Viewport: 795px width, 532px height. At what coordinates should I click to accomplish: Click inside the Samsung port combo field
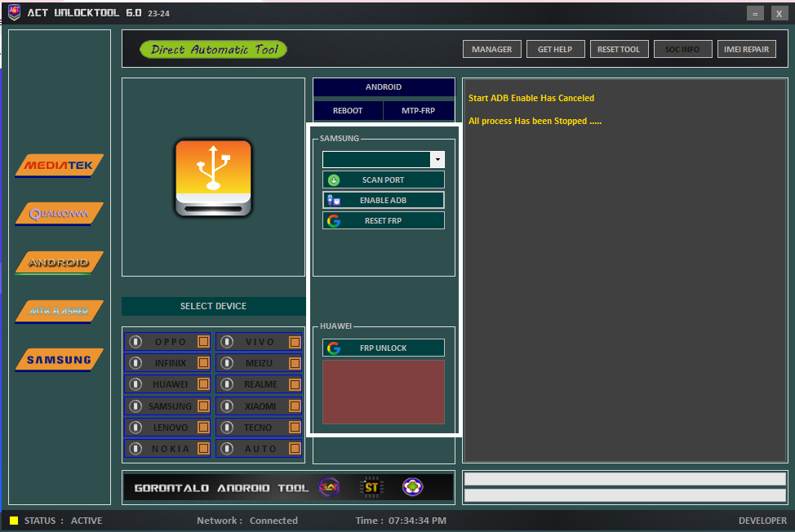(x=377, y=160)
